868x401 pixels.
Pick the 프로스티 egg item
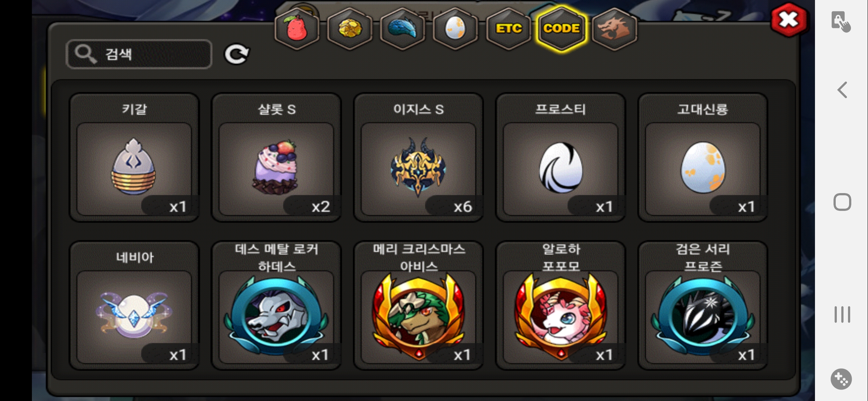[x=560, y=157]
